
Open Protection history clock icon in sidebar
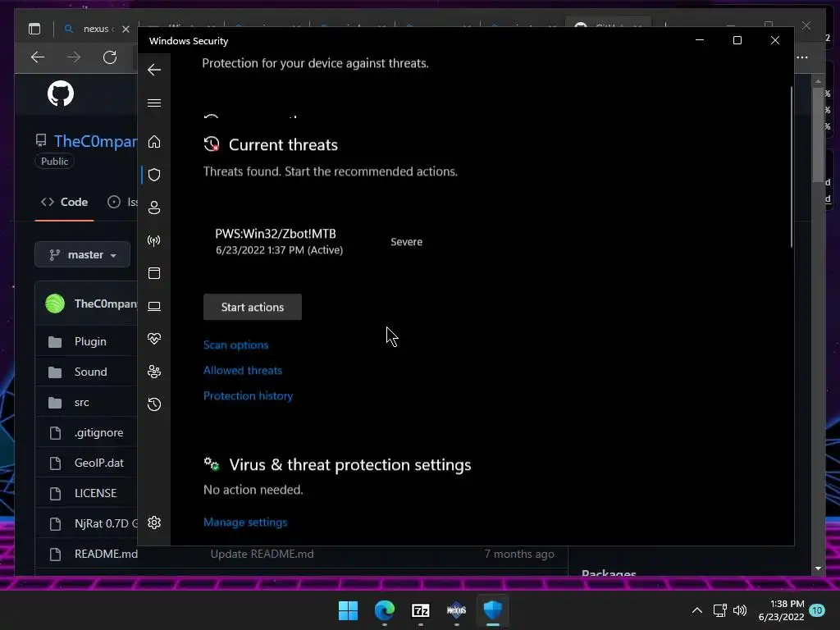coord(154,404)
